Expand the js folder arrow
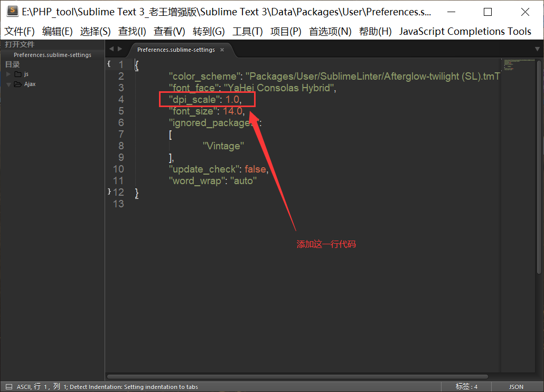The width and height of the screenshot is (544, 392). click(8, 74)
